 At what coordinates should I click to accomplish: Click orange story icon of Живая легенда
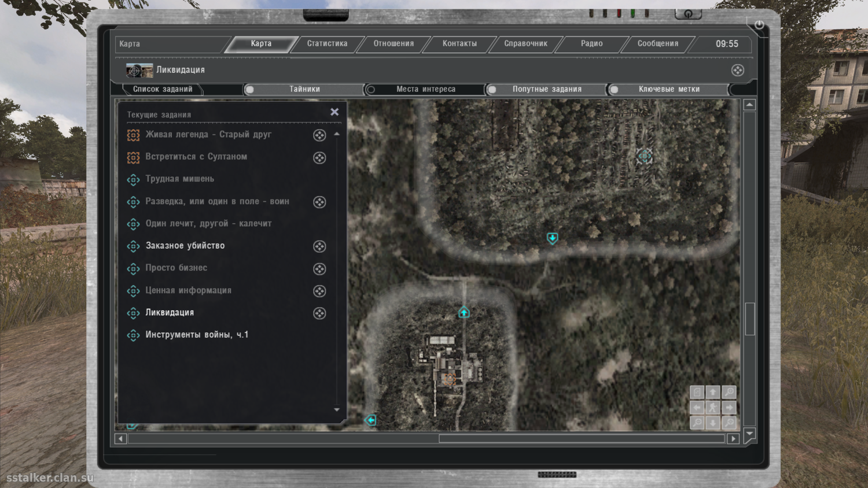133,135
